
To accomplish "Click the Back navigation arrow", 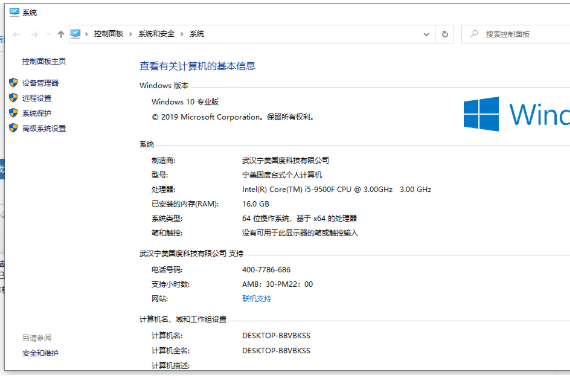I will (16, 34).
